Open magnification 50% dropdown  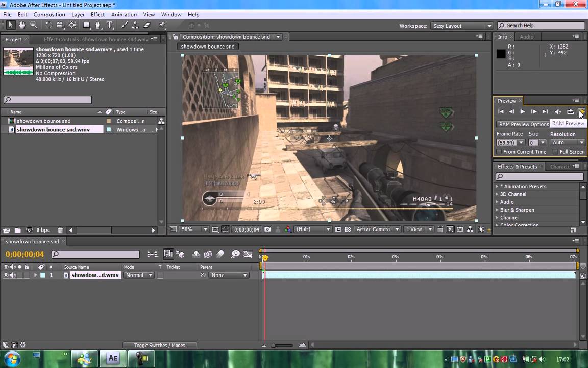click(x=194, y=229)
